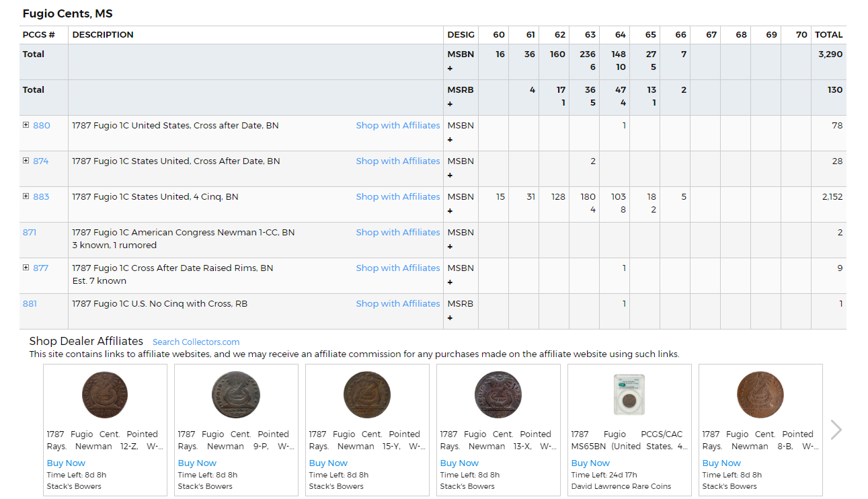Buy Now the Newman 12-Z Fugio cent
The width and height of the screenshot is (868, 499).
(x=66, y=463)
